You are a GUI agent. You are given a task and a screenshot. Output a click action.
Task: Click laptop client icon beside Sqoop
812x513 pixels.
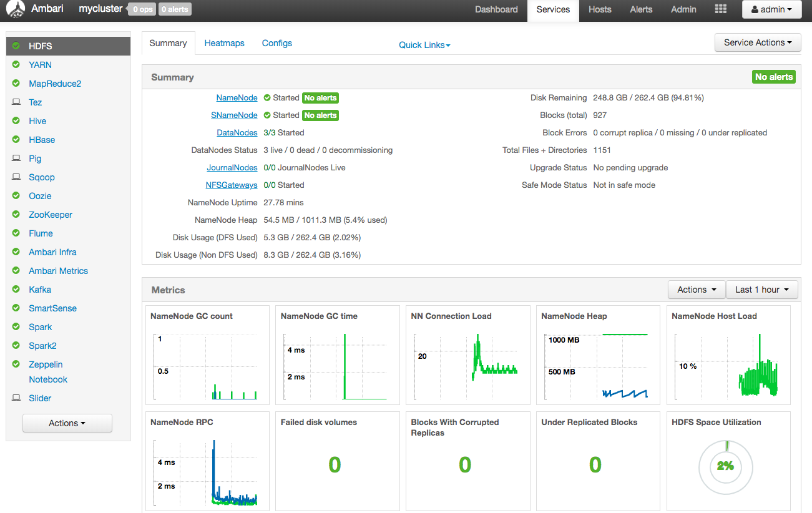(x=16, y=177)
